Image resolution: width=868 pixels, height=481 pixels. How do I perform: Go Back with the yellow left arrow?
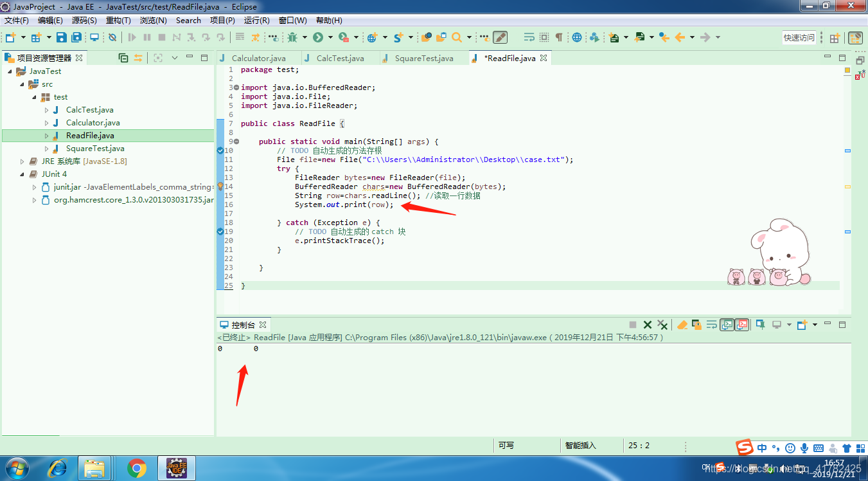pyautogui.click(x=680, y=37)
